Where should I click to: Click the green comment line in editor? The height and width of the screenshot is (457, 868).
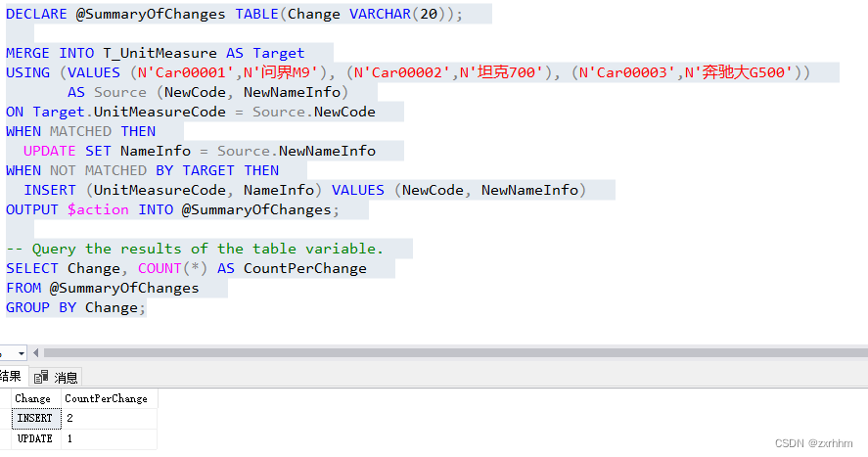(196, 249)
